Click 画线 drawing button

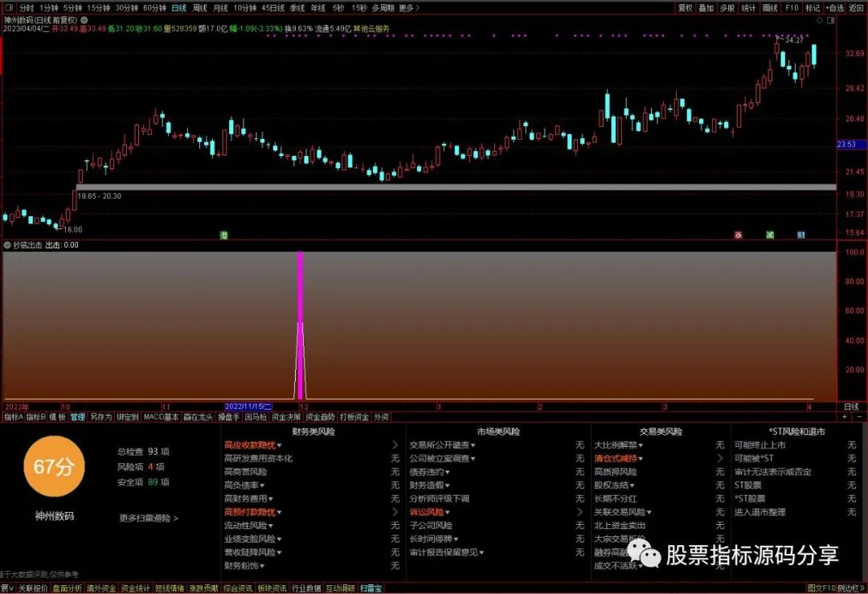coord(770,8)
